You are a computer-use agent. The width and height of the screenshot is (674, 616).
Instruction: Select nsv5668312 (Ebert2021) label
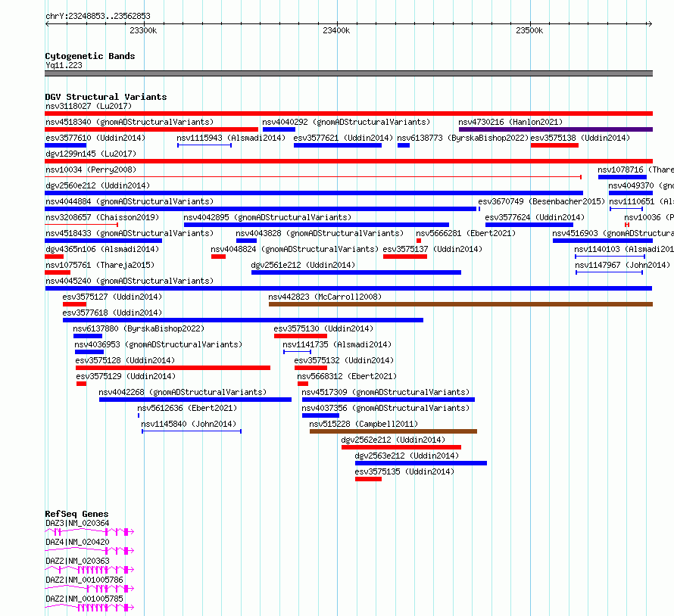(347, 376)
